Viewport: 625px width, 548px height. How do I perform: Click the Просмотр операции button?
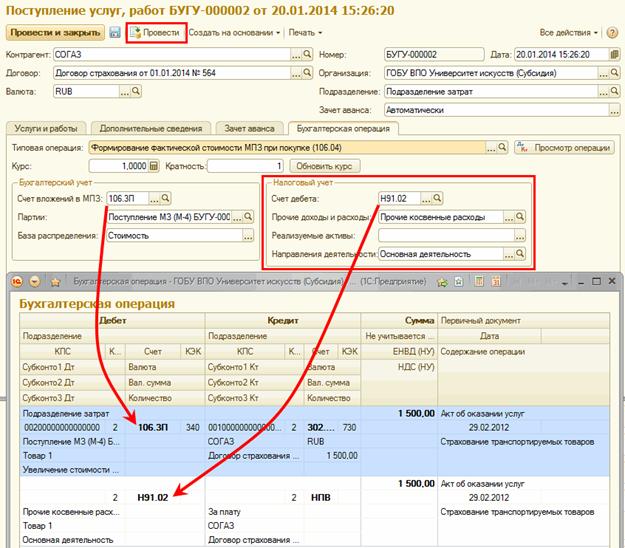coord(563,147)
